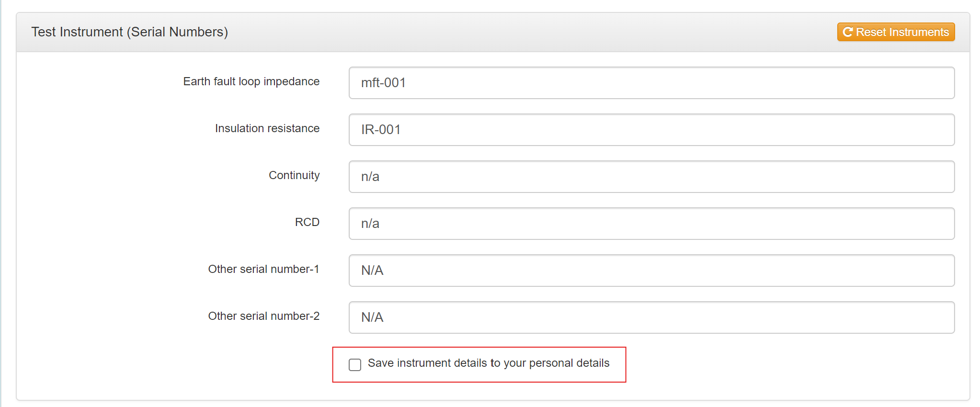Image resolution: width=980 pixels, height=407 pixels.
Task: Click the 'Earth fault loop impedance' label
Action: pyautogui.click(x=251, y=82)
